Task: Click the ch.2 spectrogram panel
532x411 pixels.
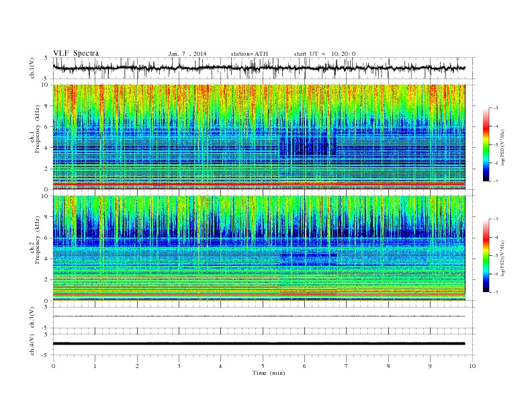Action: pos(259,248)
